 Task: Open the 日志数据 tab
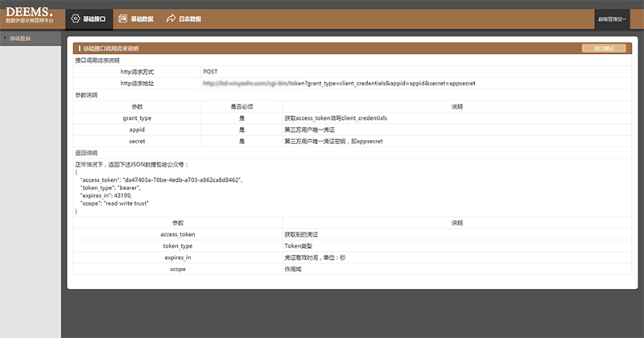tap(190, 19)
